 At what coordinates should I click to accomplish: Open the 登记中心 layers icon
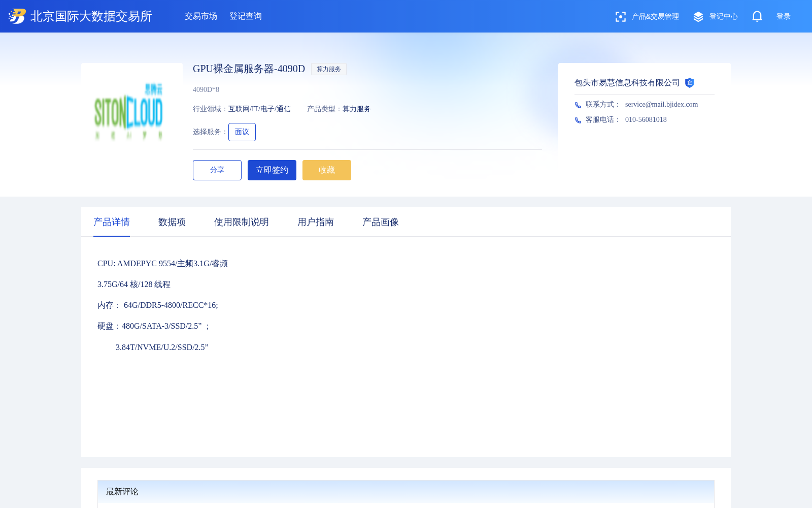pyautogui.click(x=698, y=17)
